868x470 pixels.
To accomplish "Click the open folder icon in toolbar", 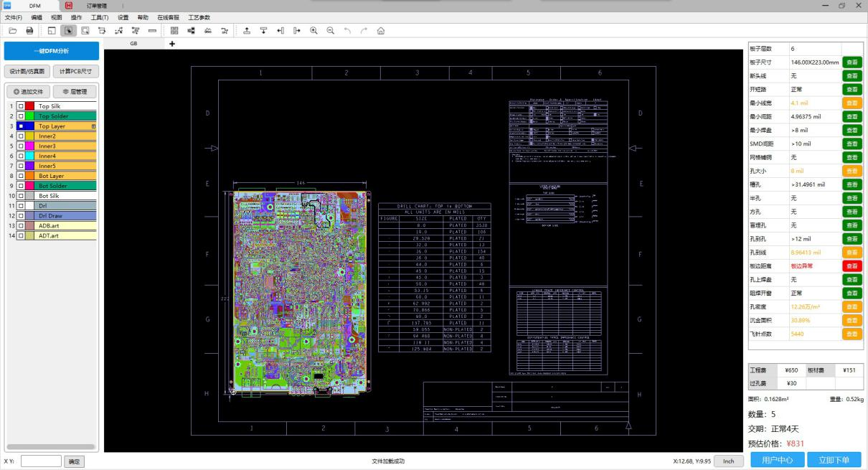I will click(x=12, y=31).
